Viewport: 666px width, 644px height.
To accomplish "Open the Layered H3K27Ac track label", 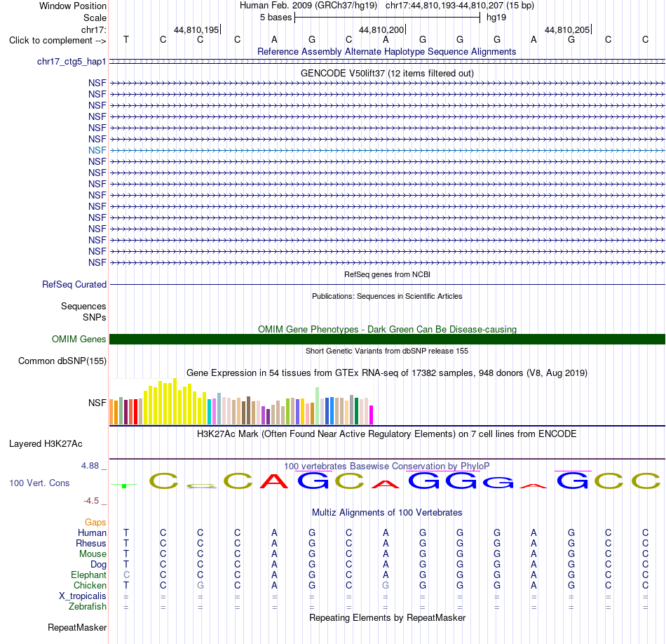I will [46, 444].
